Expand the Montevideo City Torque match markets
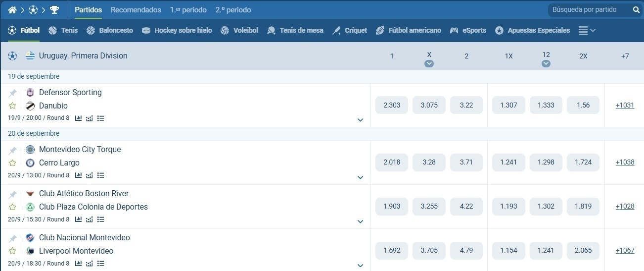This screenshot has width=644, height=271. [360, 177]
